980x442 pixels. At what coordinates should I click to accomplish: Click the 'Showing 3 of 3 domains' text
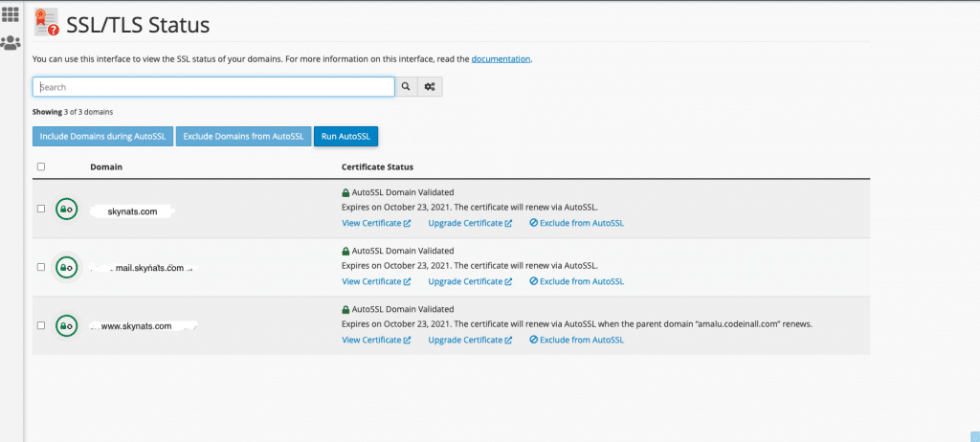(73, 112)
